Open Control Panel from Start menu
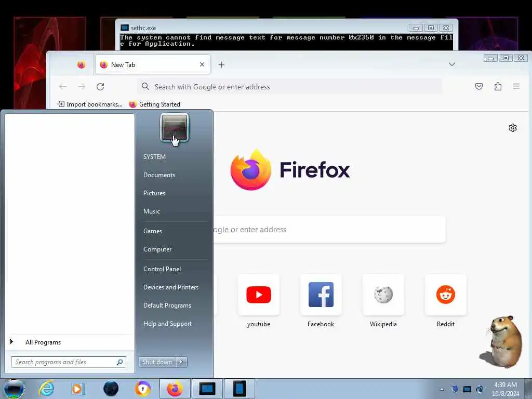 pyautogui.click(x=162, y=269)
